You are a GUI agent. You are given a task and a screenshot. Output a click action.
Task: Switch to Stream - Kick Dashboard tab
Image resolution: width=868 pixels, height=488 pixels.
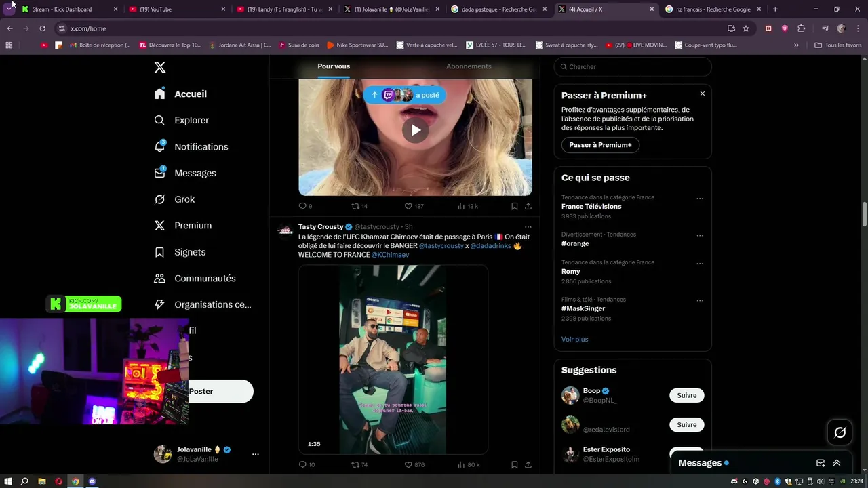[69, 9]
